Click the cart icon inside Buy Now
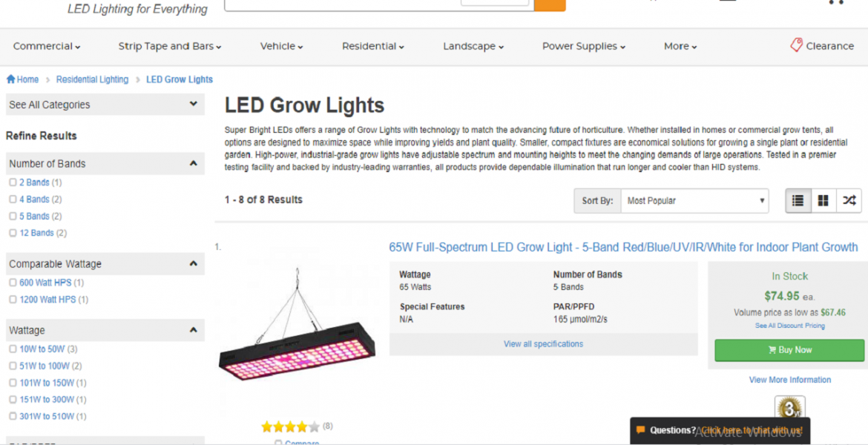868x445 pixels. 772,349
